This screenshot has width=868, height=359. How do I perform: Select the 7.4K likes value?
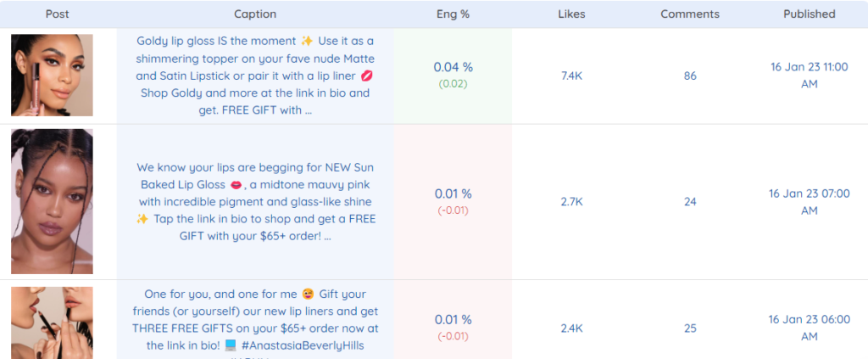point(572,76)
